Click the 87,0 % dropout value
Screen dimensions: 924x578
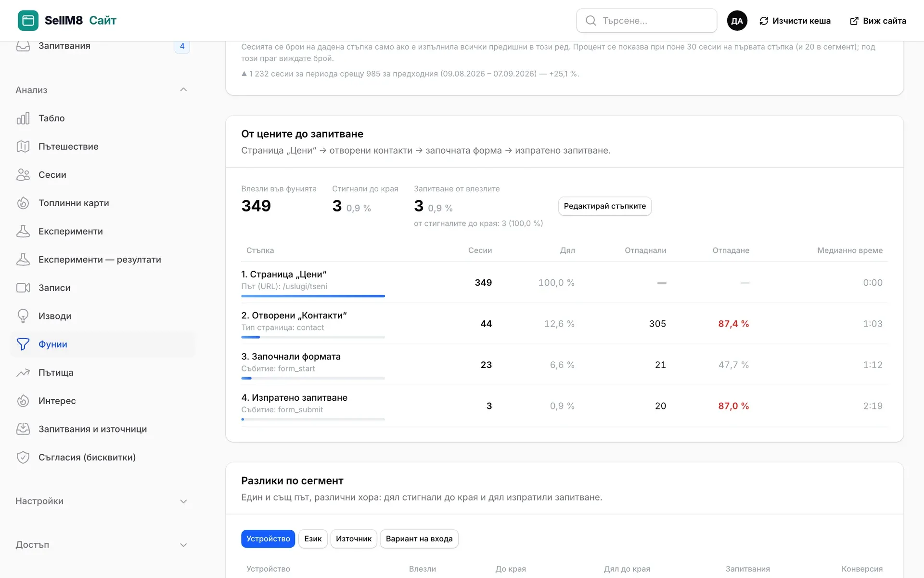coord(733,406)
